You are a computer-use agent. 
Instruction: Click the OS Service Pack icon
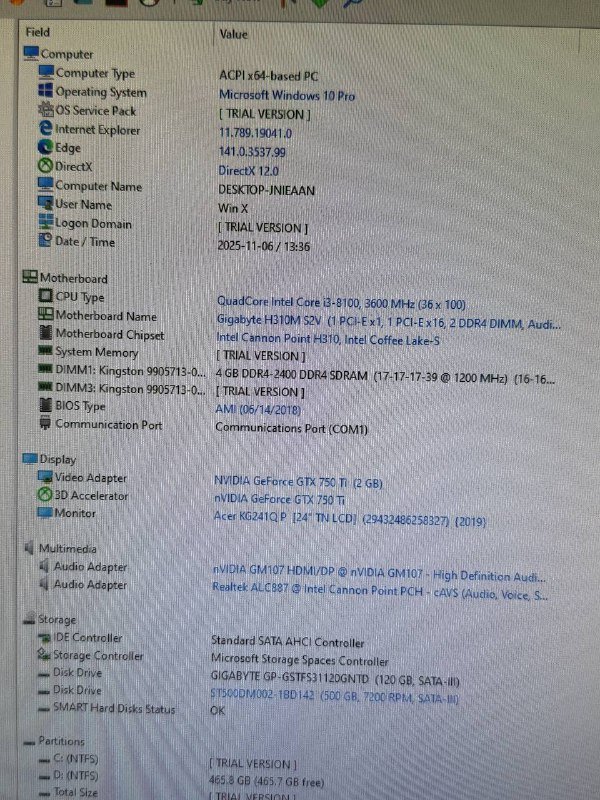pos(46,110)
